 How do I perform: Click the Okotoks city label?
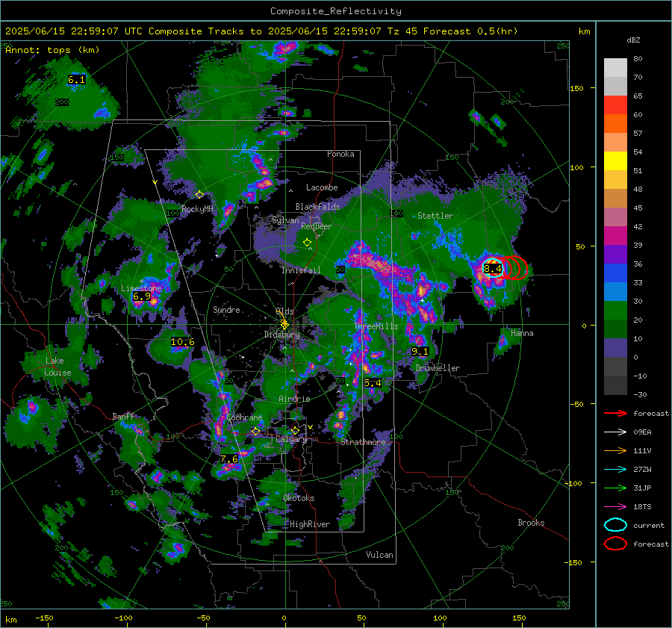click(299, 498)
